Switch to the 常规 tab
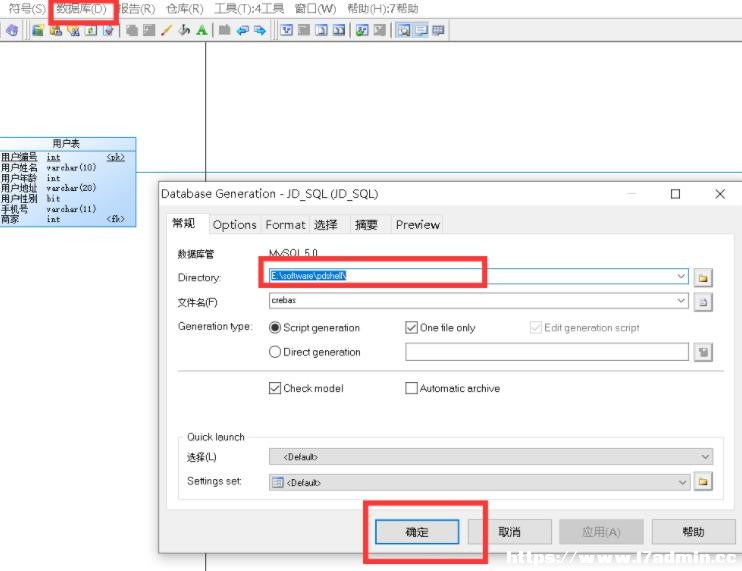 click(184, 223)
